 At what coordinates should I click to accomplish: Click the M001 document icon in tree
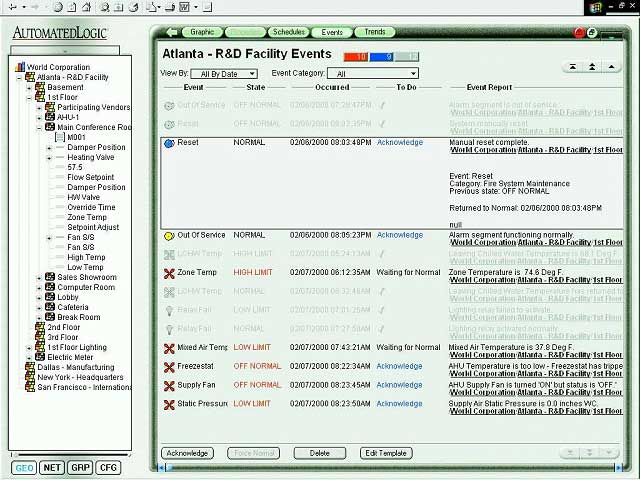pos(60,137)
